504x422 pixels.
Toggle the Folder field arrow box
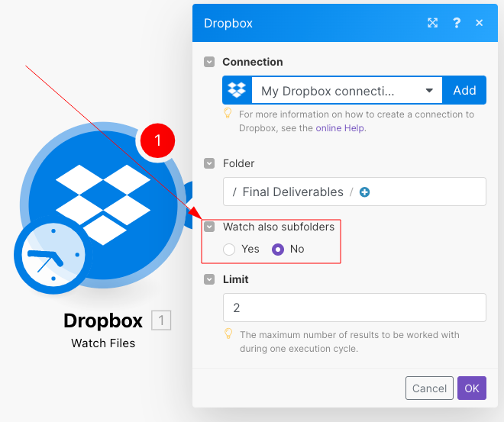pyautogui.click(x=209, y=163)
